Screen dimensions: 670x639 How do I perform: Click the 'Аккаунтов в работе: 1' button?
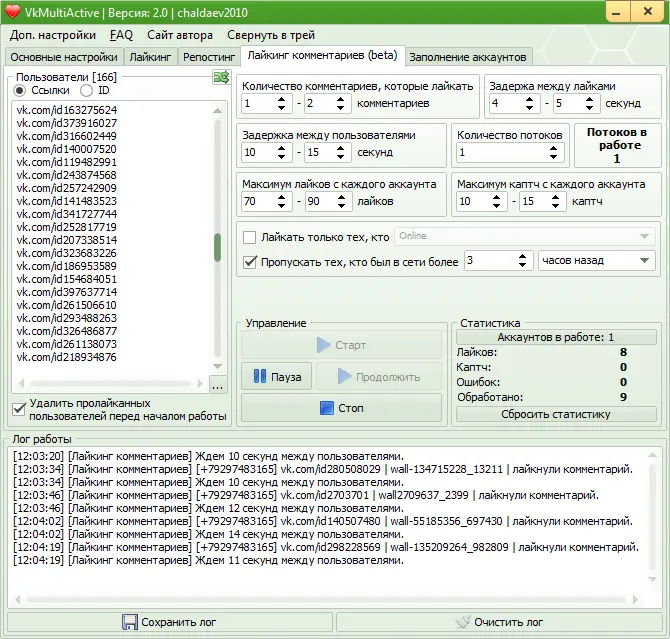pos(556,338)
